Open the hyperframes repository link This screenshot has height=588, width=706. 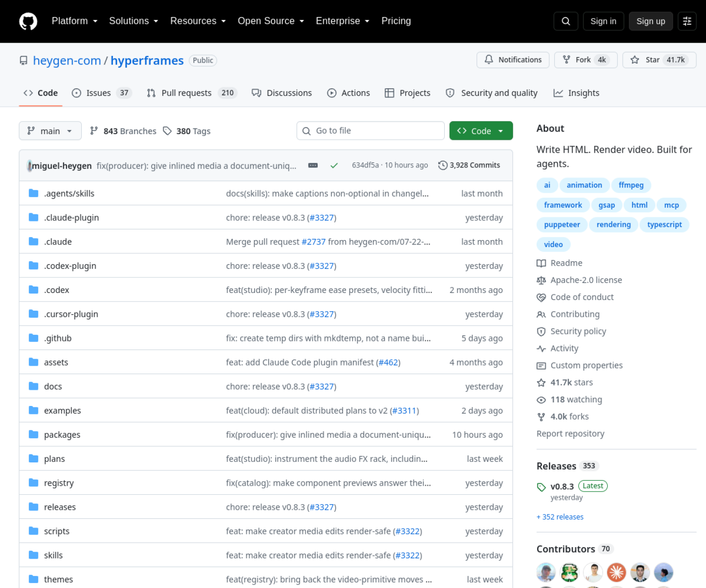tap(147, 61)
